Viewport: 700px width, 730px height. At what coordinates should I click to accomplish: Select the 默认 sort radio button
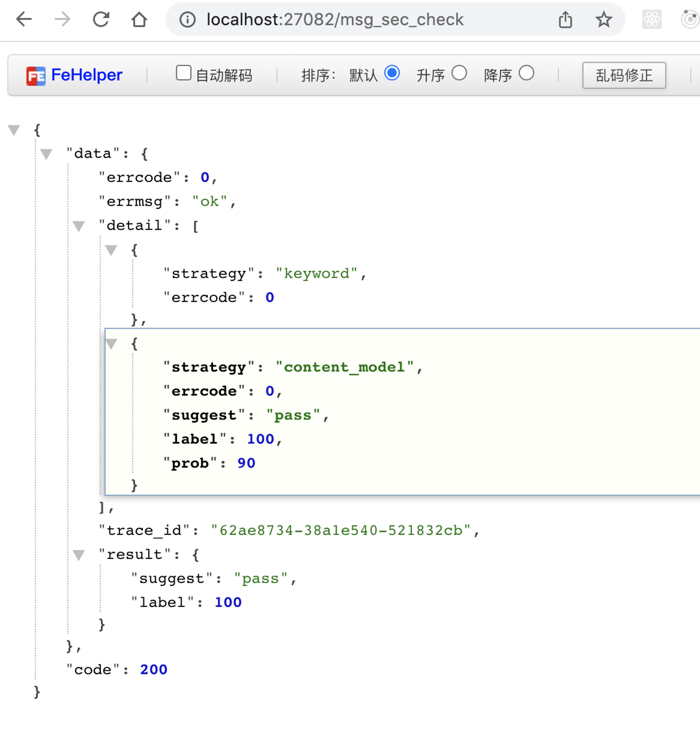tap(392, 73)
